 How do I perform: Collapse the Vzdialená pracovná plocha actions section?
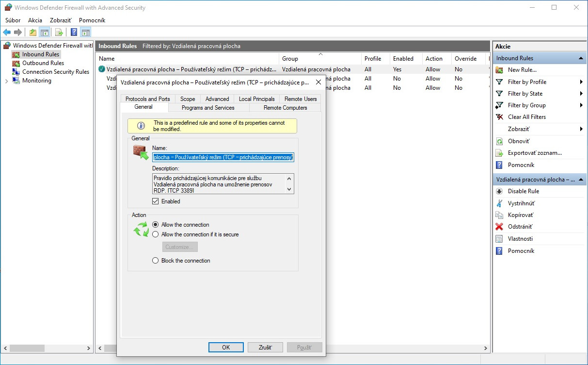(581, 180)
